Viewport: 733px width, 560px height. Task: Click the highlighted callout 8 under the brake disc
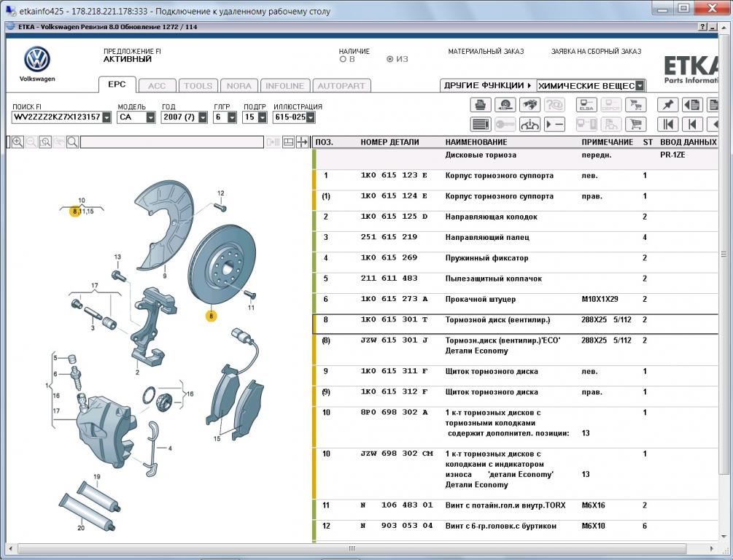tap(211, 316)
